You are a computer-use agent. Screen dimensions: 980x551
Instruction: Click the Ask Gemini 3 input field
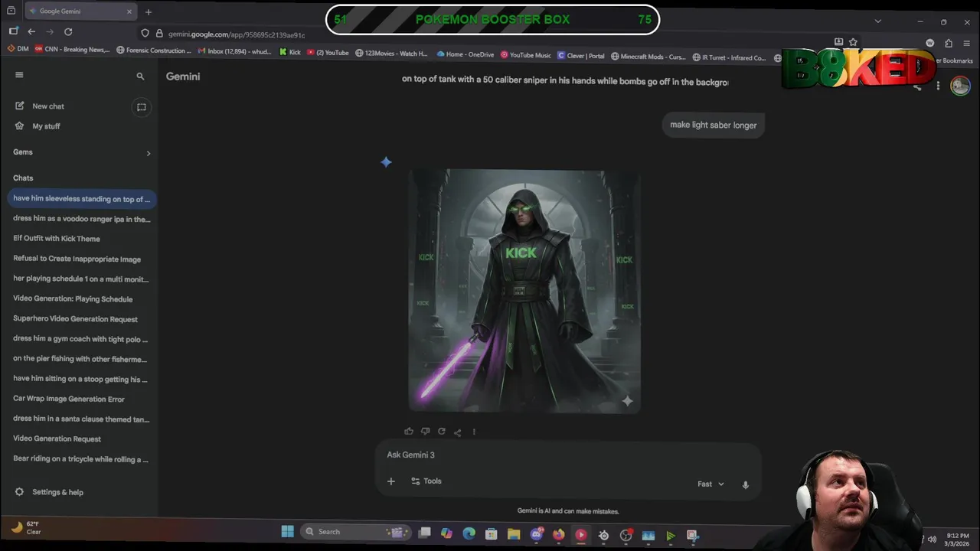point(567,455)
